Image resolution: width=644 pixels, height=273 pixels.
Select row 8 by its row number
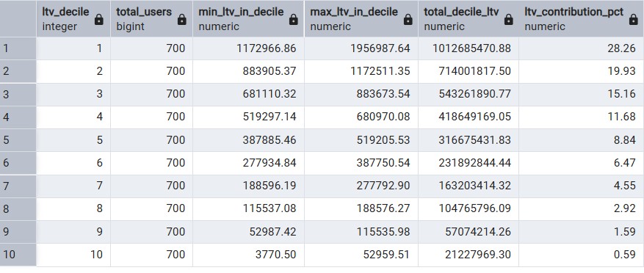click(18, 209)
